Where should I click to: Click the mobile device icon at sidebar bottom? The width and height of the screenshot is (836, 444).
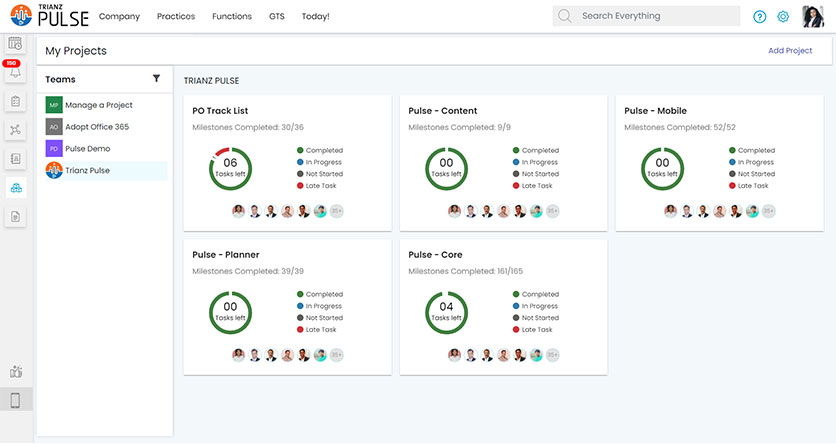(15, 400)
